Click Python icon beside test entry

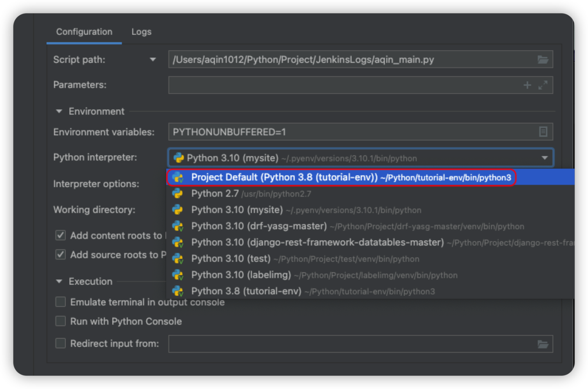[x=178, y=259]
